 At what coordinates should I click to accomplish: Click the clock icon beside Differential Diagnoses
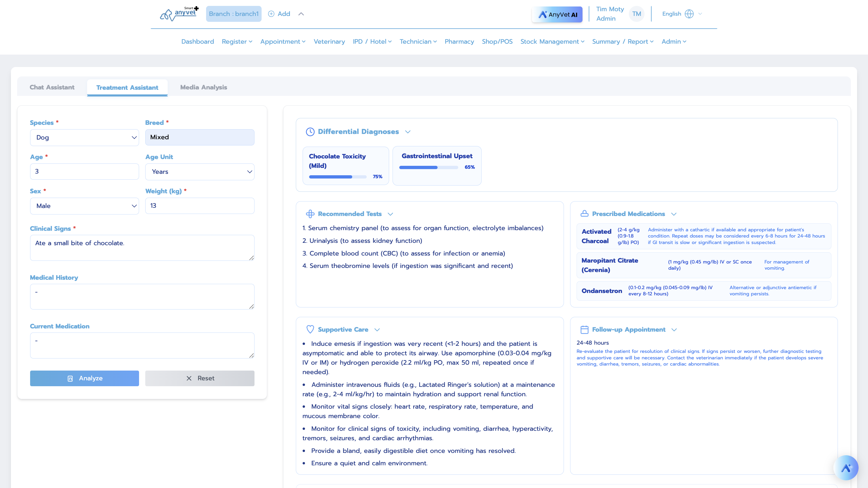pos(310,132)
